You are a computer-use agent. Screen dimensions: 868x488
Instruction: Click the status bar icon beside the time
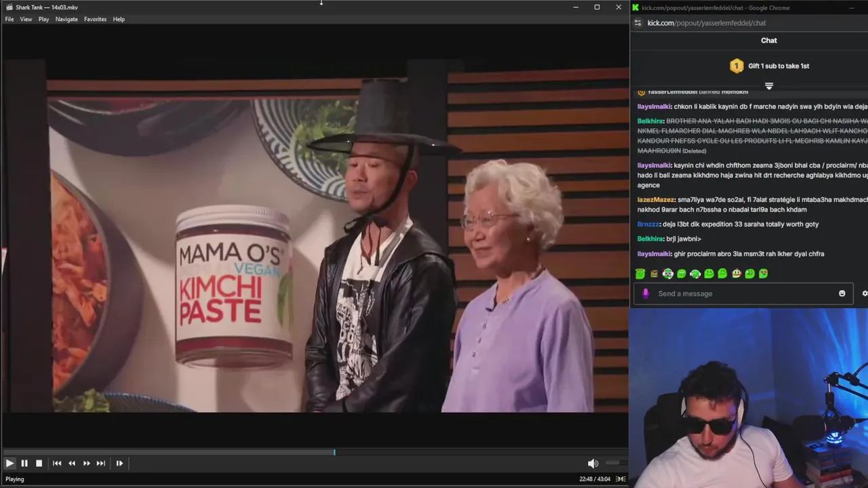[x=620, y=479]
